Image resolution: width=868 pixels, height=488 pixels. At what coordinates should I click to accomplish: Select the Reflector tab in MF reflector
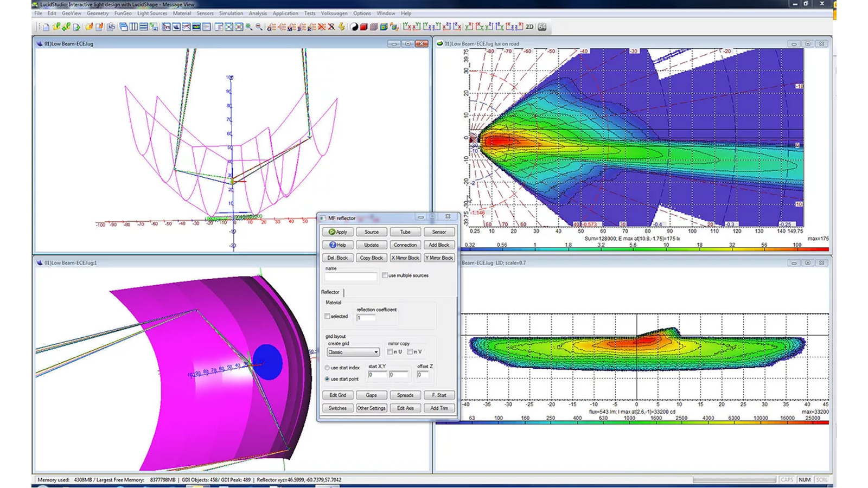[330, 292]
